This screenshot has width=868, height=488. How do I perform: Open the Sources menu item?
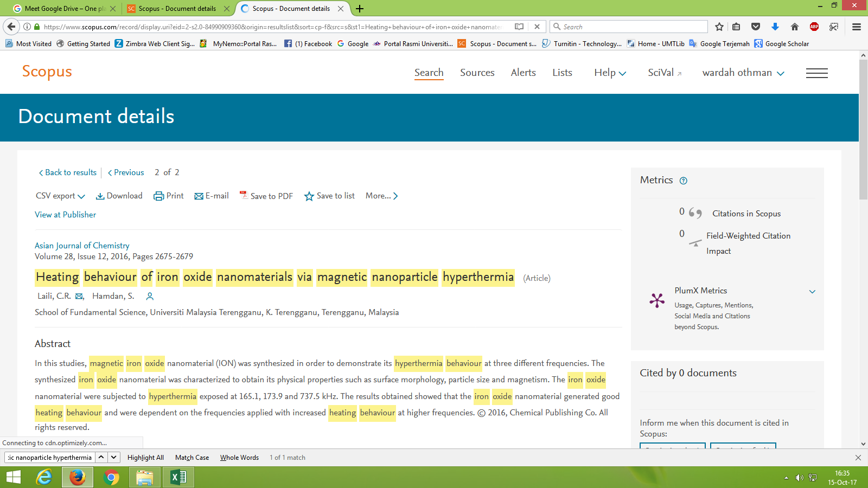(477, 73)
